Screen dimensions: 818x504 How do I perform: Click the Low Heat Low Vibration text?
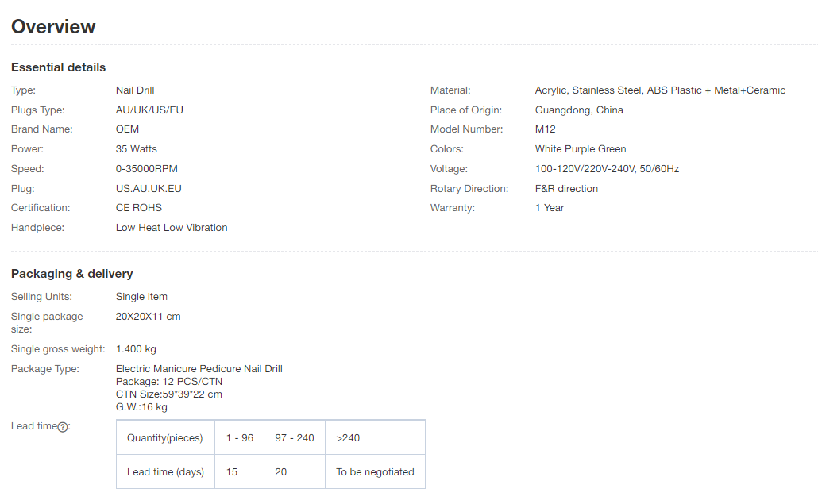point(172,228)
